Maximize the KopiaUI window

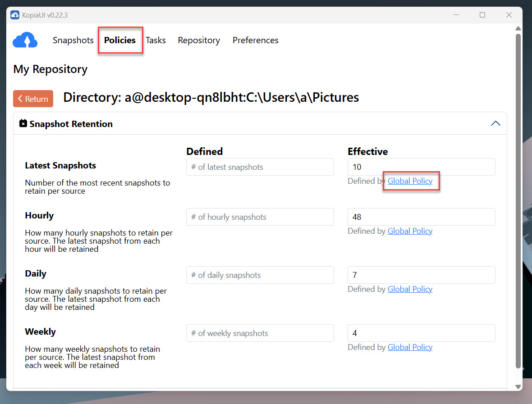[x=482, y=15]
